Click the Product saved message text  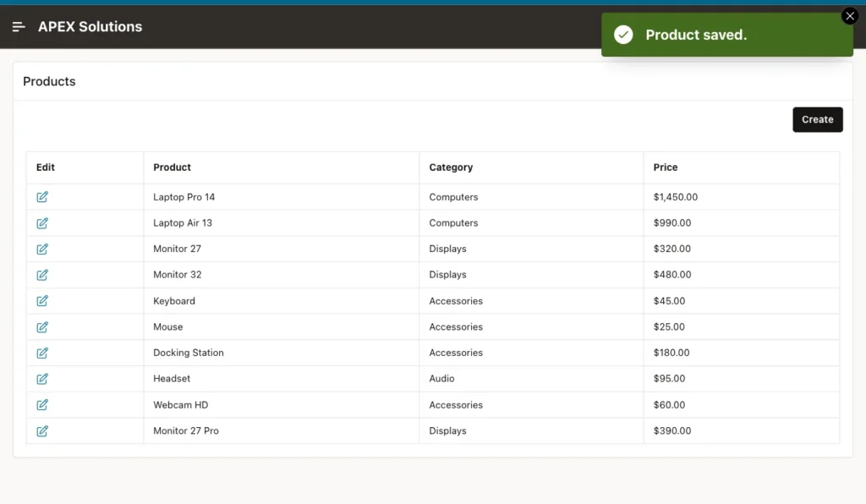tap(696, 35)
